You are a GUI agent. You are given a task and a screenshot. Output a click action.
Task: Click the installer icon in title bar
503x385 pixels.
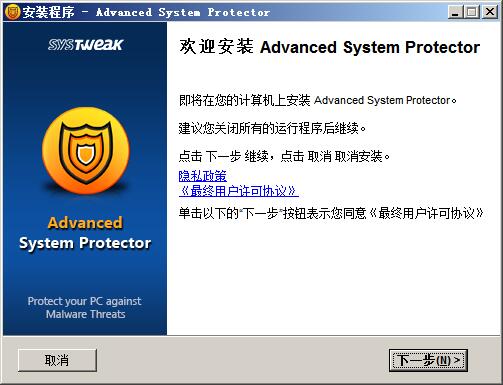coord(12,12)
